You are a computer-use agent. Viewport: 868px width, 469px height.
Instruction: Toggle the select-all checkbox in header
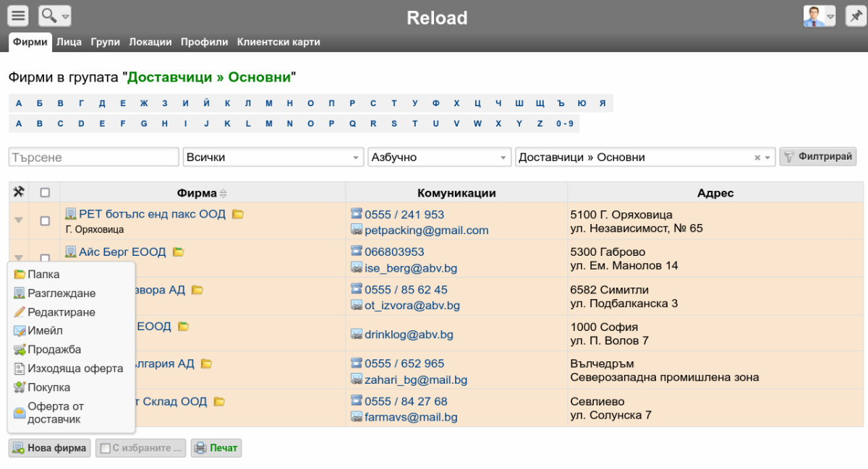45,193
